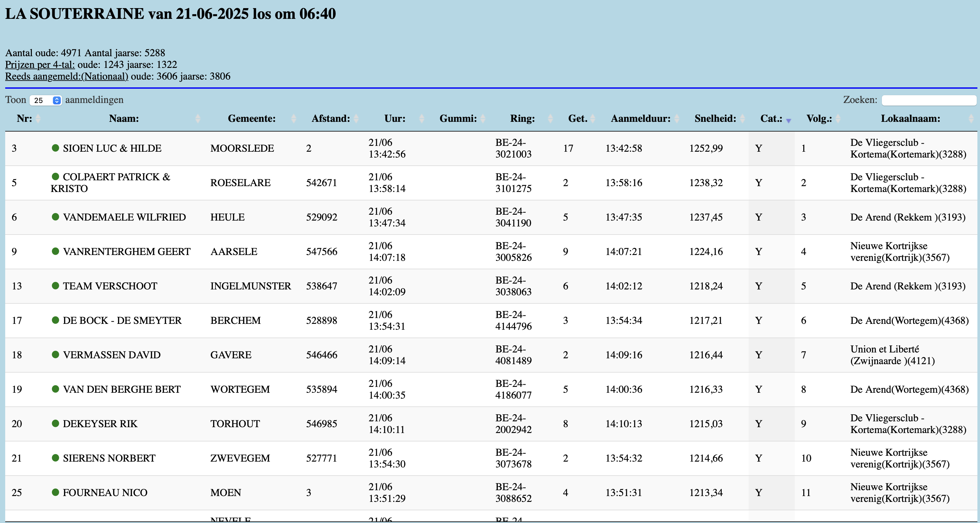Sort by the Afstand: column header
Viewport: 980px width, 523px height.
tap(330, 119)
